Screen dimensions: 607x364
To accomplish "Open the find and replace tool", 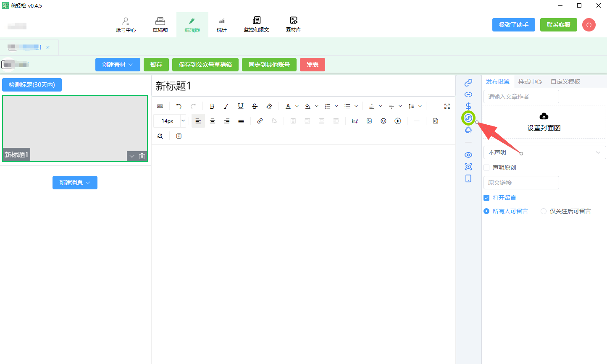I will point(160,136).
